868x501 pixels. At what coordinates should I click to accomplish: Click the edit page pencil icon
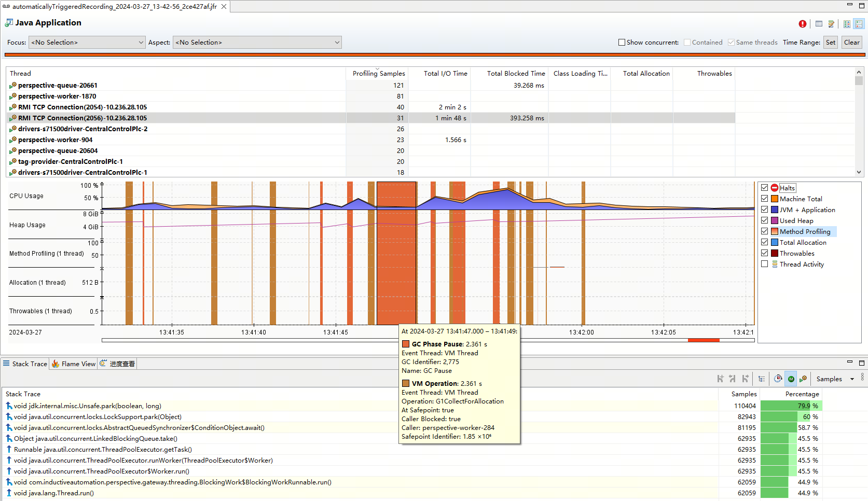pos(831,24)
